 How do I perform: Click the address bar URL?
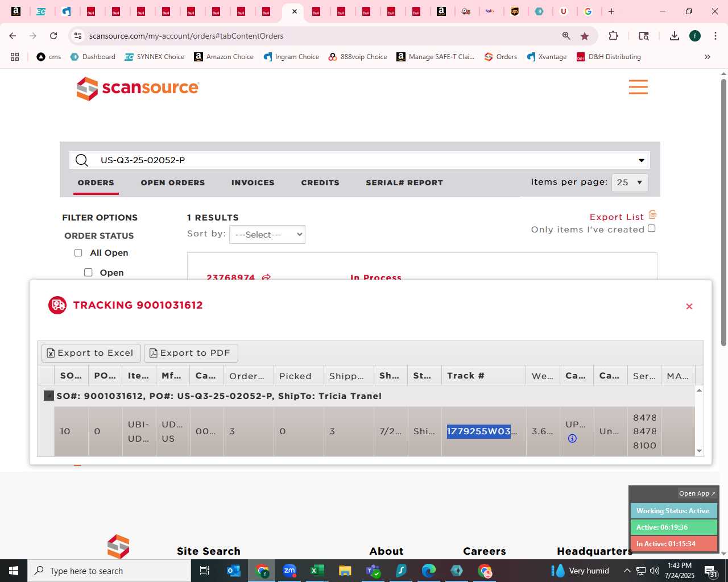click(186, 36)
